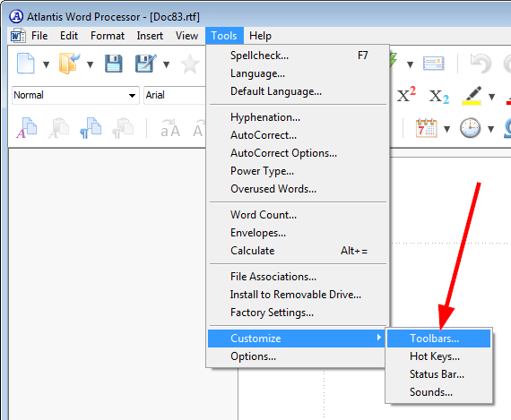Image resolution: width=511 pixels, height=420 pixels.
Task: Choose Options... at menu bottom
Action: 297,356
